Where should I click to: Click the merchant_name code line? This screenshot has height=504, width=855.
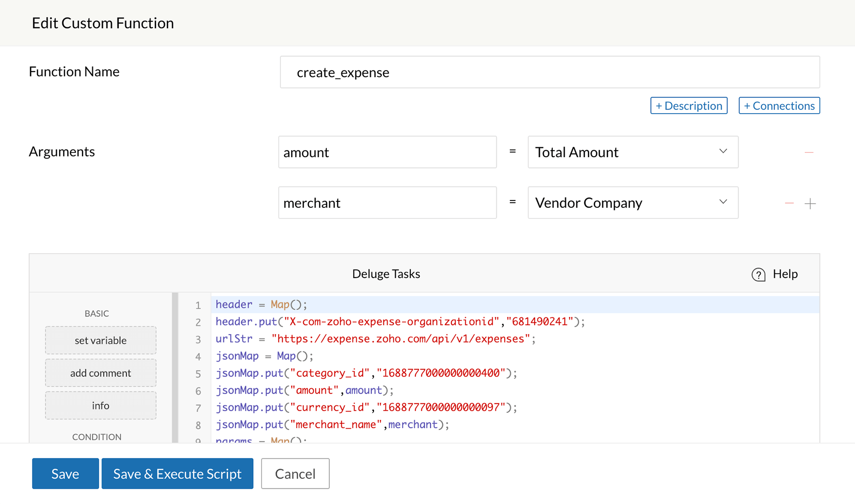point(332,424)
